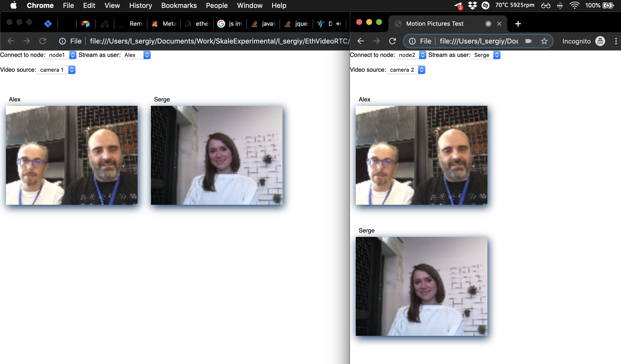Open Chrome three-dot menu in incognito window

point(616,41)
